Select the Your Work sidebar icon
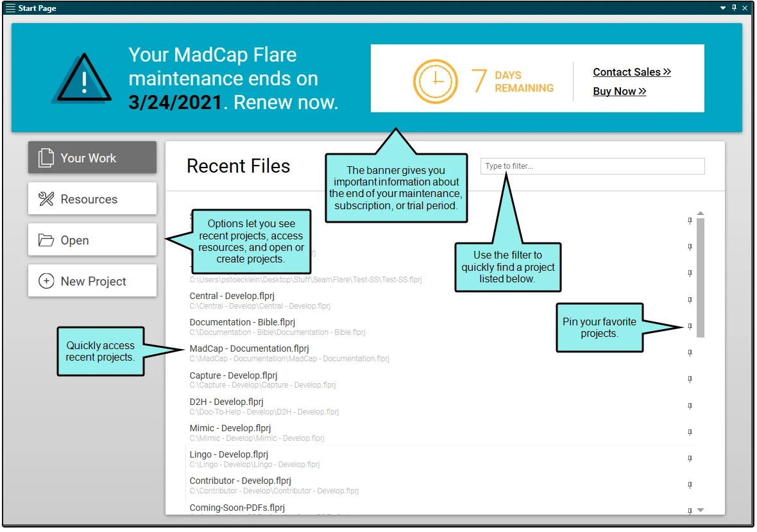 (46, 157)
